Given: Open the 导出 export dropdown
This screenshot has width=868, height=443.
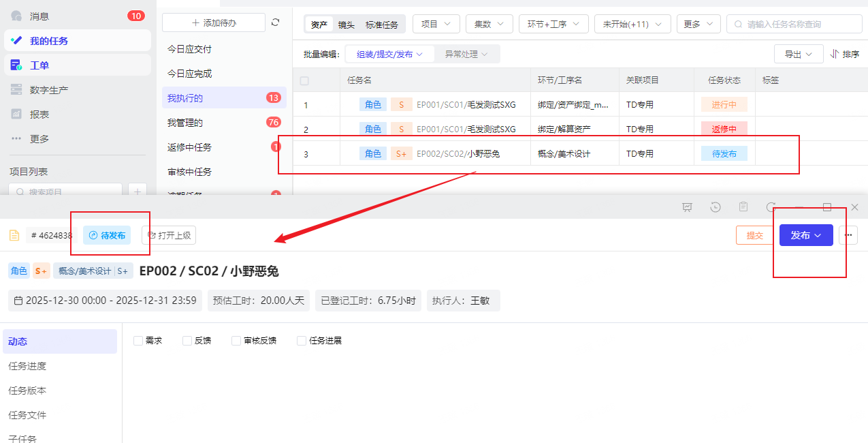Looking at the screenshot, I should (x=798, y=53).
